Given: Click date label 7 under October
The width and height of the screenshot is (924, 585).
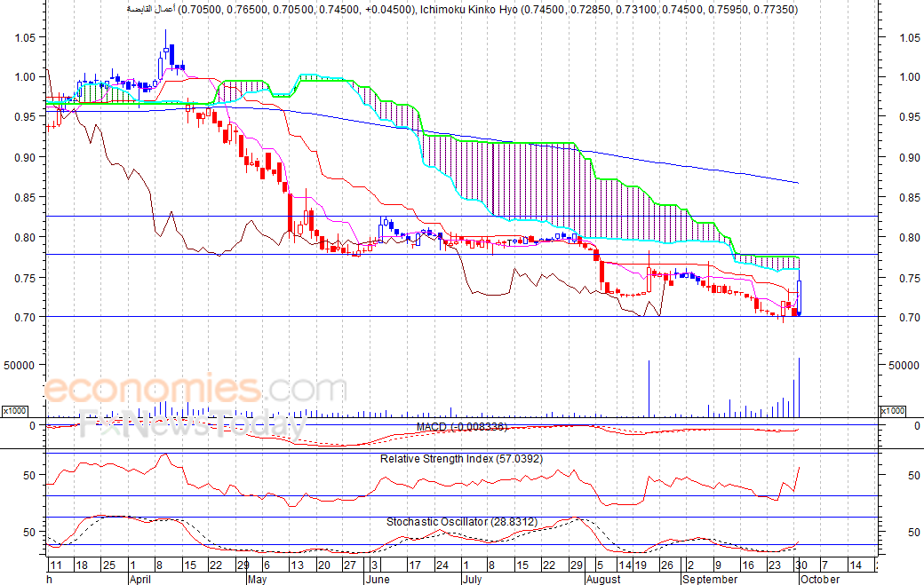Looking at the screenshot, I should tap(825, 565).
